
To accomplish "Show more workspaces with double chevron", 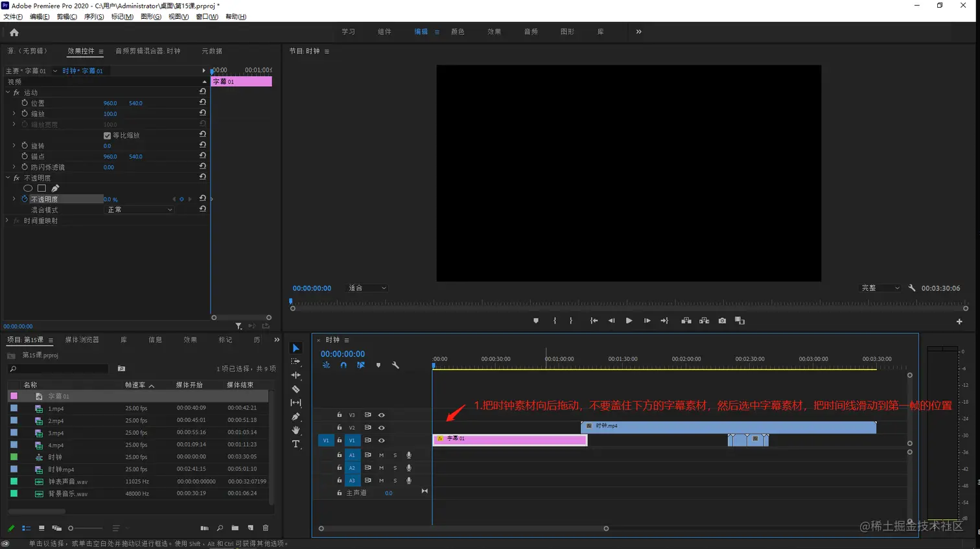I will (x=639, y=32).
